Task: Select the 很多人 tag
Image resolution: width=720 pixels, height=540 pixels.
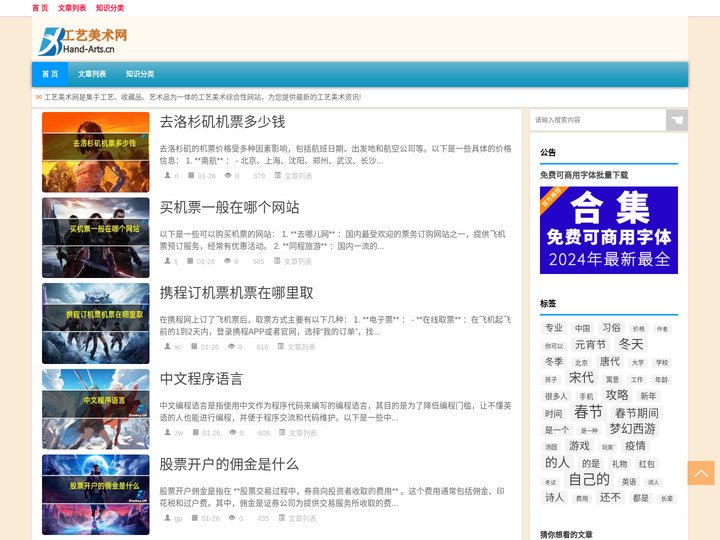Action: [556, 396]
